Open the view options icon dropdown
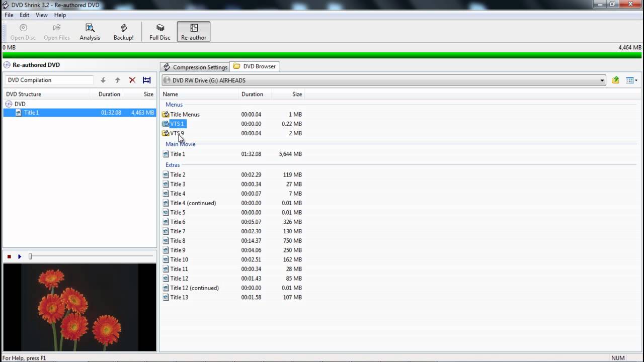 pos(631,80)
